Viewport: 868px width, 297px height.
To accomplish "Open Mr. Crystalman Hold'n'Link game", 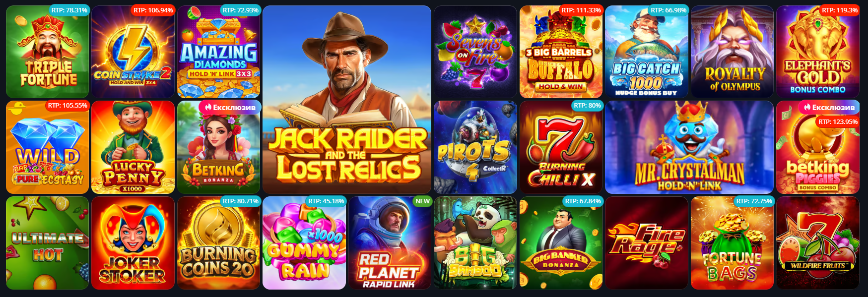I will [x=689, y=147].
